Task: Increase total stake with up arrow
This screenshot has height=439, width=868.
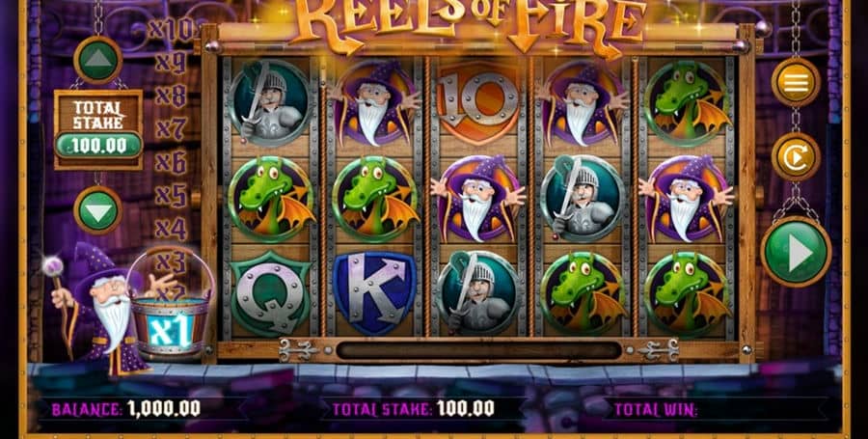Action: point(98,59)
